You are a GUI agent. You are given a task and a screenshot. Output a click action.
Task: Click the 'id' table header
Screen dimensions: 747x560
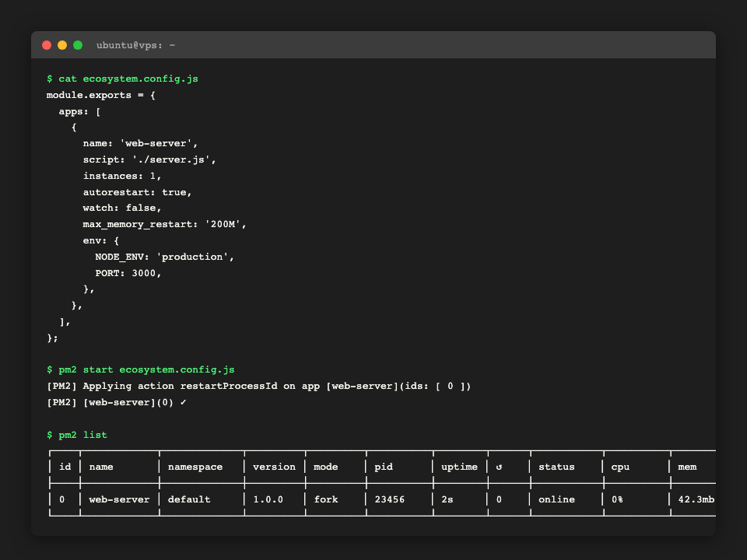[65, 467]
